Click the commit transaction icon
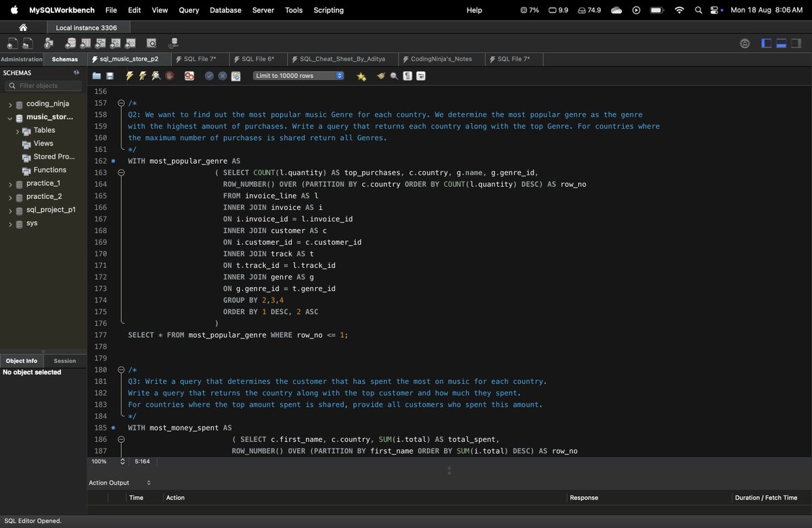This screenshot has height=528, width=812. coord(209,76)
